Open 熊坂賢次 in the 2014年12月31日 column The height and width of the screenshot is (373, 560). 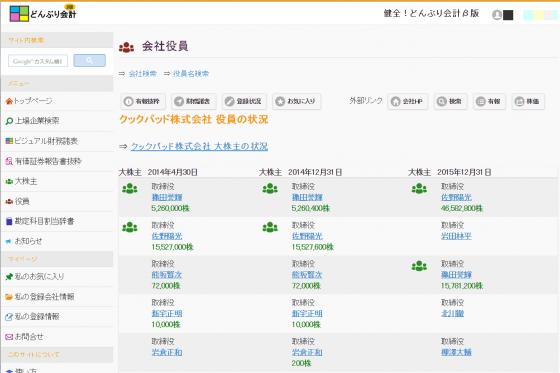tap(307, 275)
